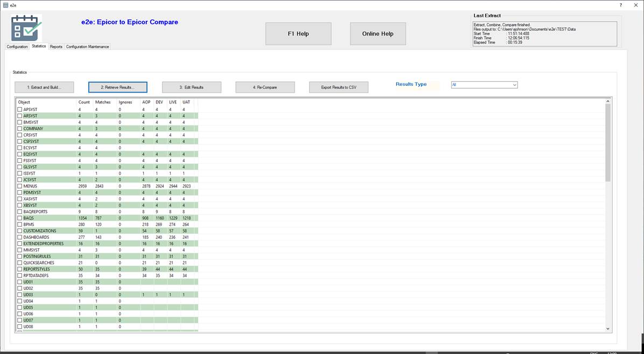Click the 3: Edit Results button
The height and width of the screenshot is (354, 644).
pos(191,87)
